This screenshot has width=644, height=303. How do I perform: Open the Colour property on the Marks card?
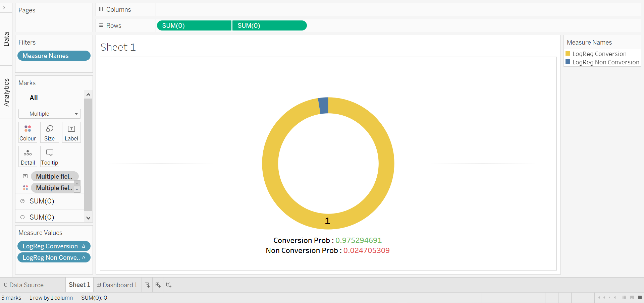(28, 132)
